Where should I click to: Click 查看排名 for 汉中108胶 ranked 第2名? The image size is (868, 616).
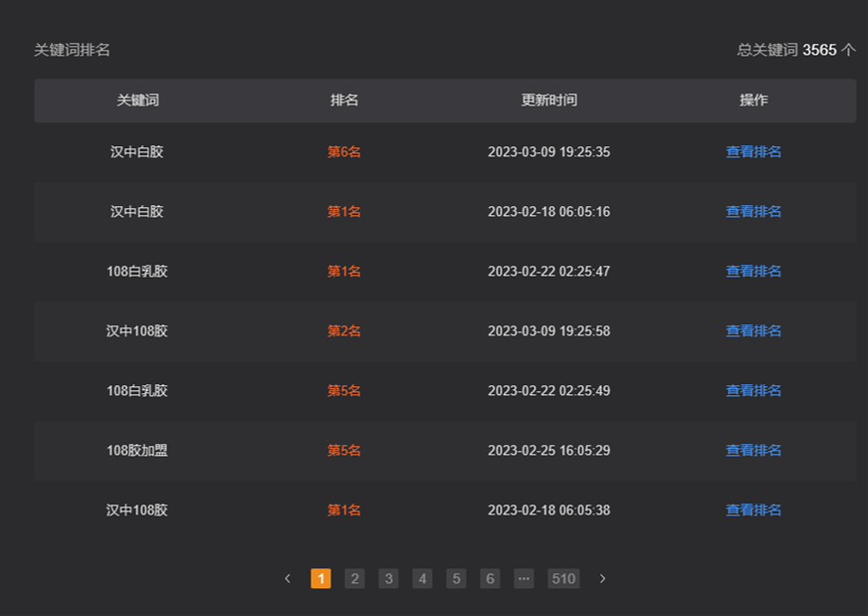[x=754, y=331]
